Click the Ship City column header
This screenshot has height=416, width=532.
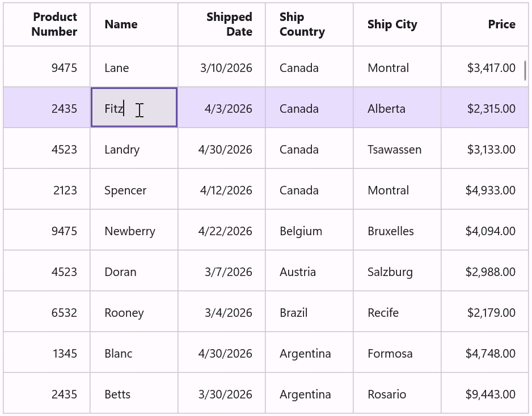(397, 24)
